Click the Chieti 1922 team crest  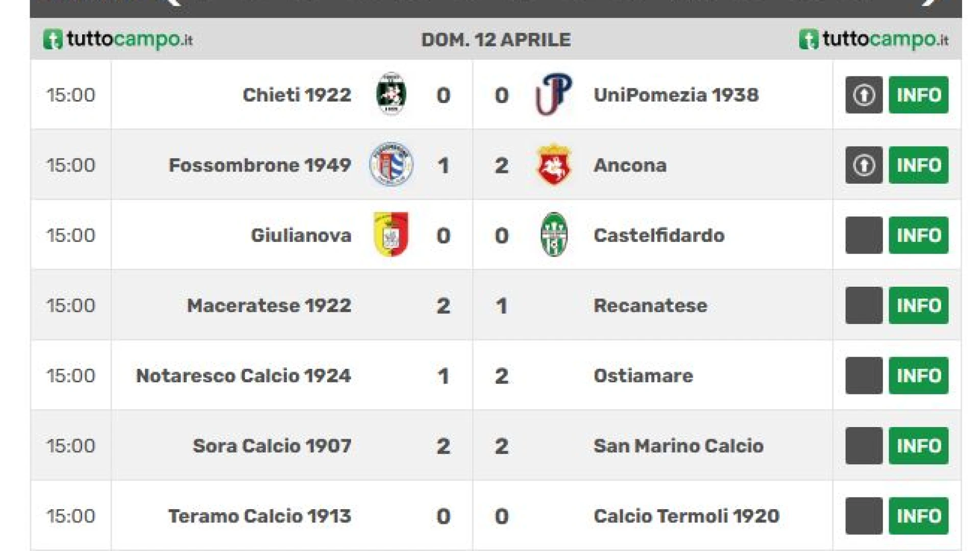tap(391, 94)
